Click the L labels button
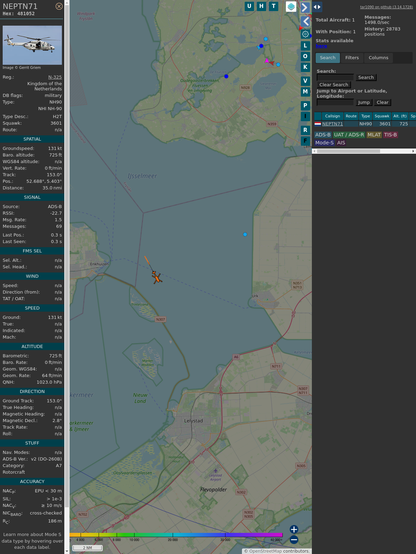Image resolution: width=416 pixels, height=554 pixels. [305, 46]
